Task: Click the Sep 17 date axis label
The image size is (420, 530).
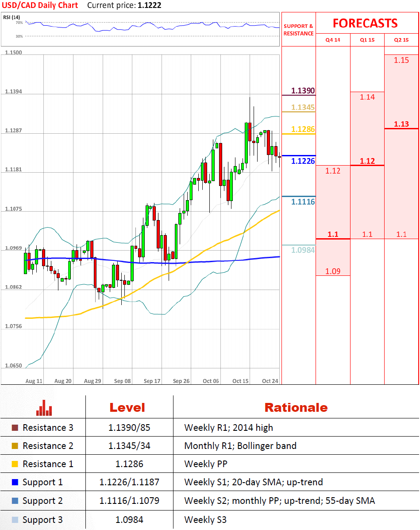Action: 152,381
